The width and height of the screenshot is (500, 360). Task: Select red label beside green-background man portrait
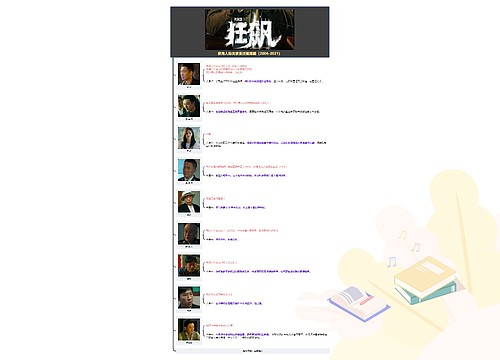click(219, 294)
